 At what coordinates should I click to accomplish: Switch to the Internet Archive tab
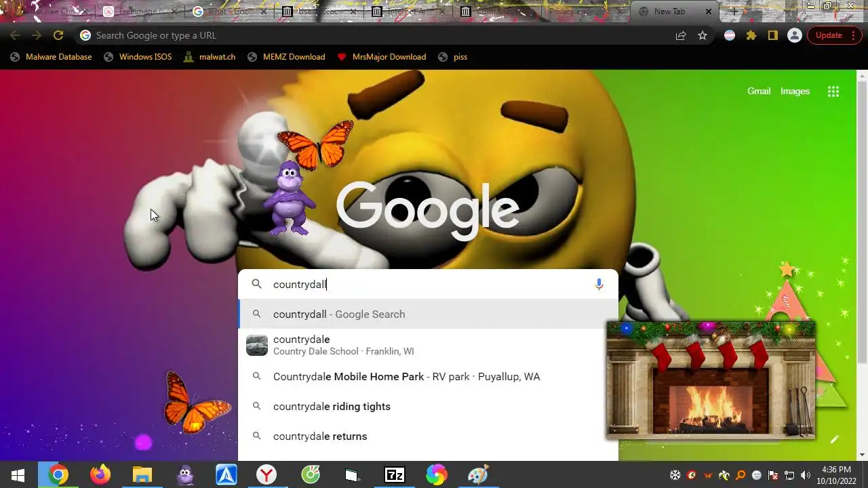click(x=408, y=12)
